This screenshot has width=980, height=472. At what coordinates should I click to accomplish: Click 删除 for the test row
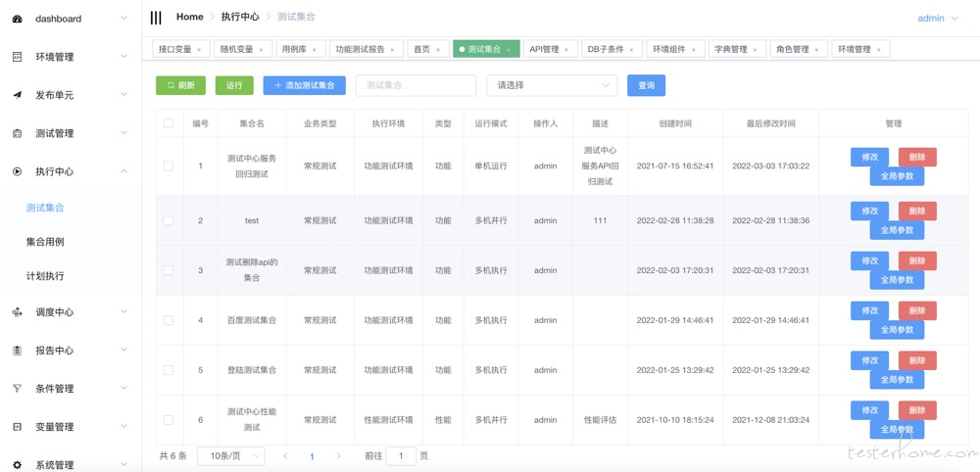[x=917, y=211]
